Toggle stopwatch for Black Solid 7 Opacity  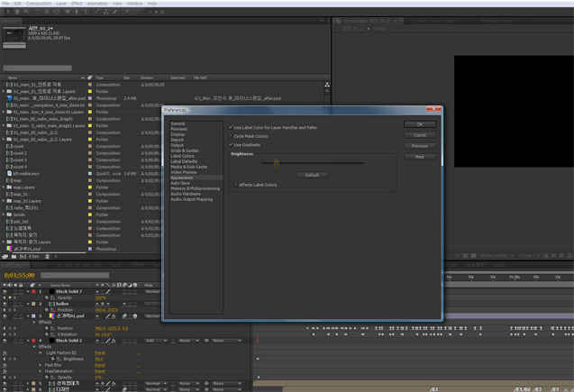[x=47, y=297]
